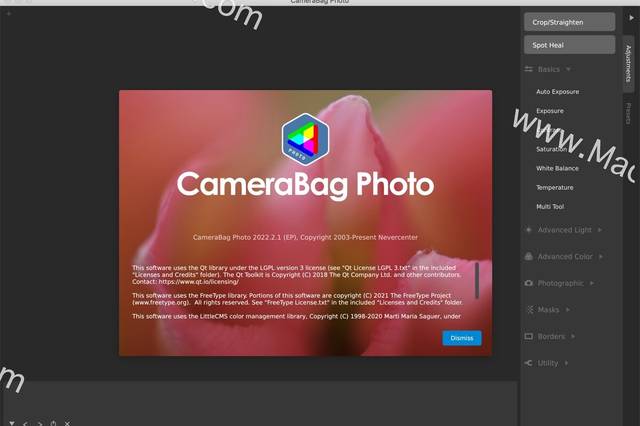Click the license text scrollbar in dialog

pos(477,280)
